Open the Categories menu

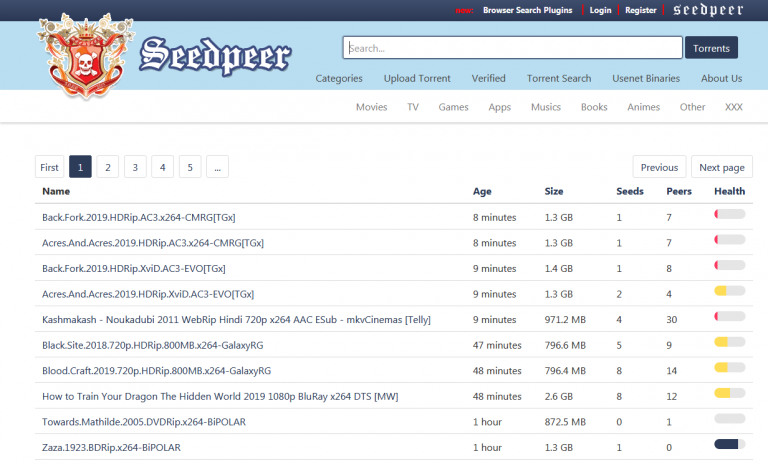tap(339, 78)
